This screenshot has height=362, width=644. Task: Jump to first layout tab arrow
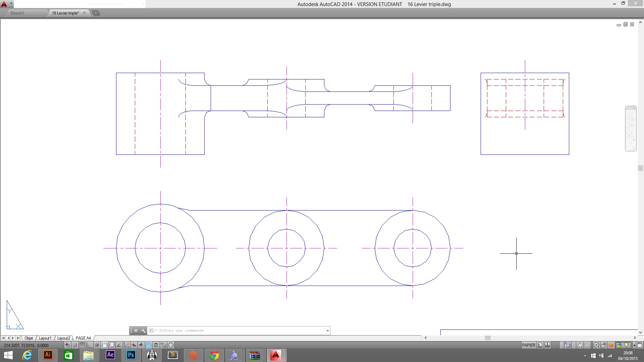click(x=3, y=338)
